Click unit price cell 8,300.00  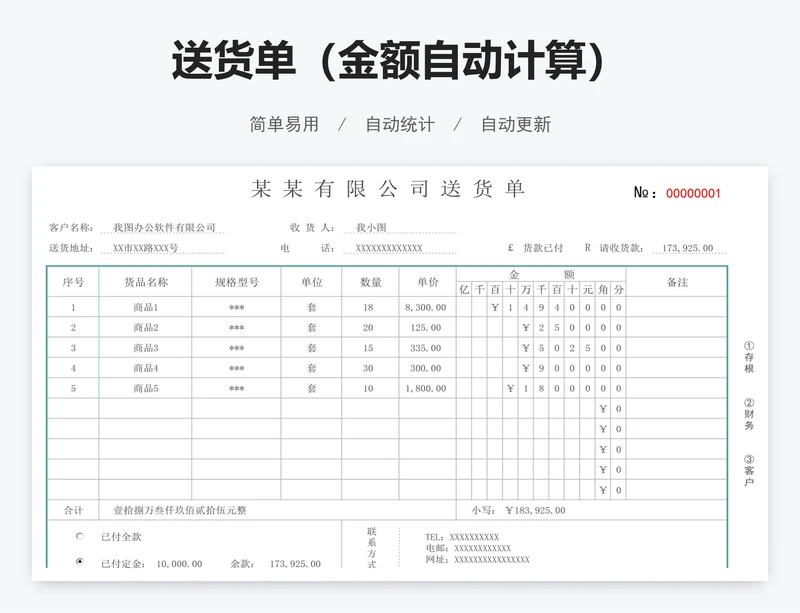426,307
